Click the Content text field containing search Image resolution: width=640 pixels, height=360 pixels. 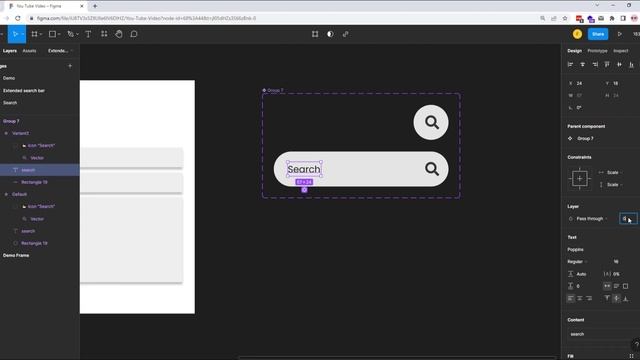(603, 334)
